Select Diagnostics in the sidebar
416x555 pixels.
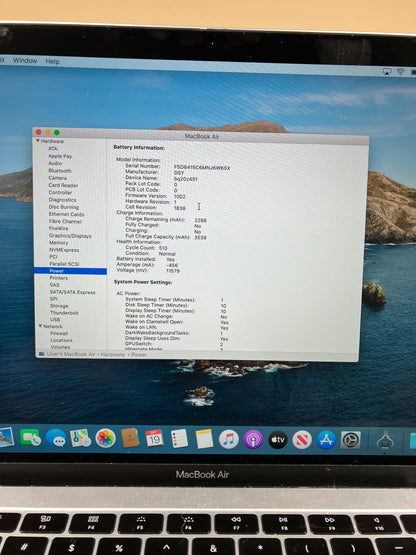tap(63, 200)
